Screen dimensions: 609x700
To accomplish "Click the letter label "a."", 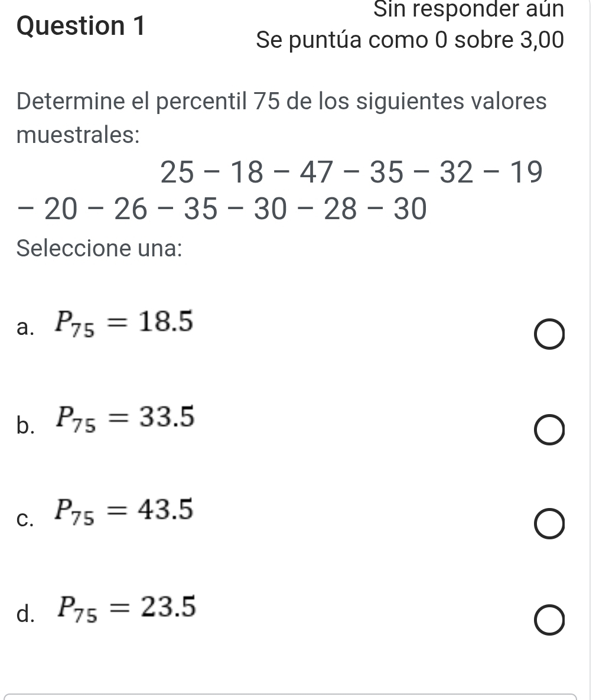I will [x=26, y=328].
